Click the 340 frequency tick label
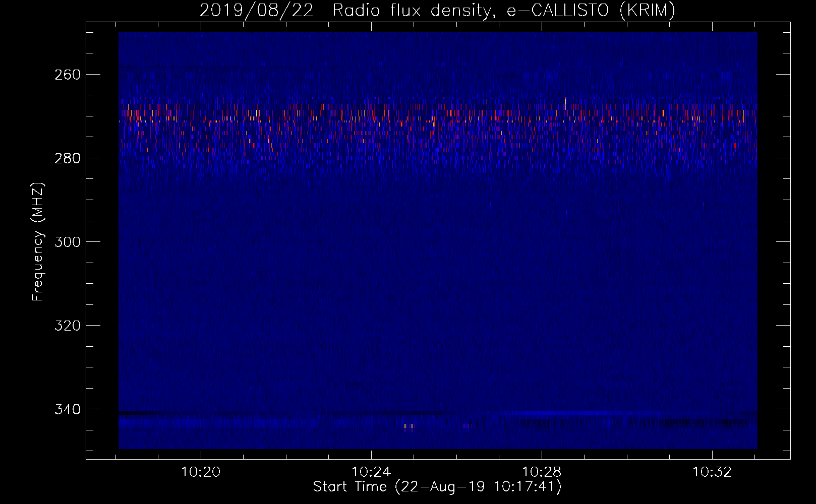This screenshot has height=504, width=816. tap(68, 409)
